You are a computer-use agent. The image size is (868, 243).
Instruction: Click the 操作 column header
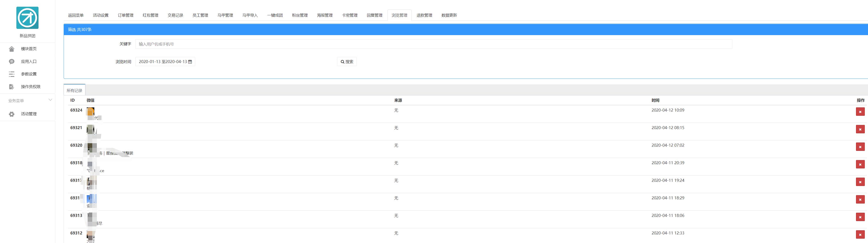(861, 100)
